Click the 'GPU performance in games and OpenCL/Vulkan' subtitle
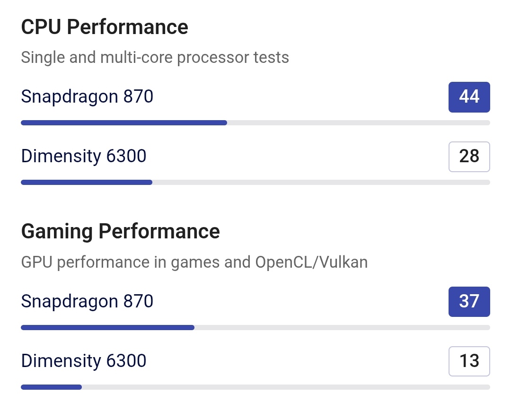The width and height of the screenshot is (511, 420). [x=194, y=262]
